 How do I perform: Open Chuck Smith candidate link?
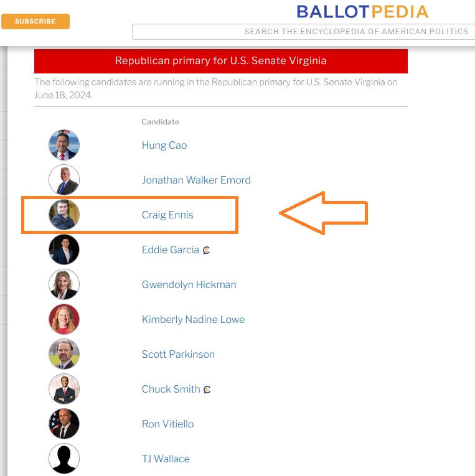pos(171,389)
